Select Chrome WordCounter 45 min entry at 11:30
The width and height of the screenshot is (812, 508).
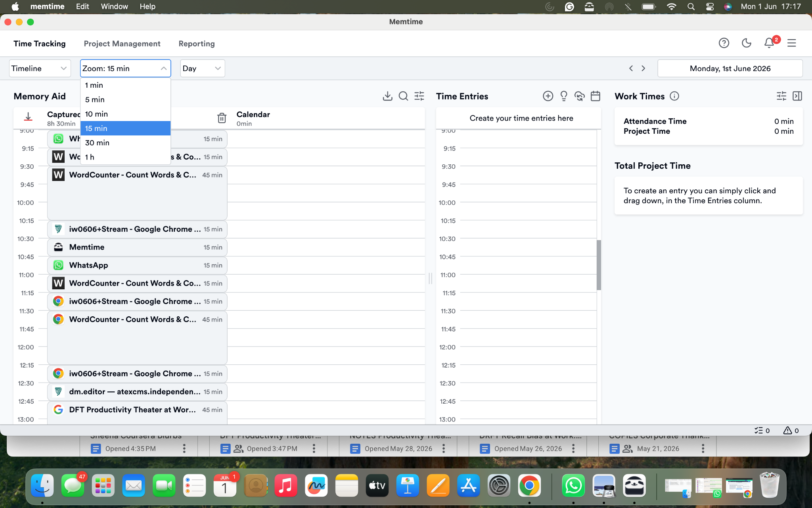pyautogui.click(x=137, y=338)
